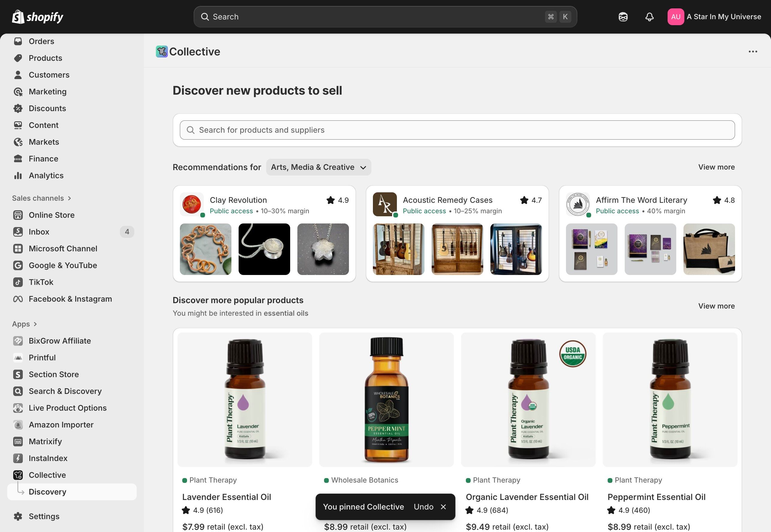Screen dimensions: 771x532
Task: Open the Settings gear icon
Action: (18, 516)
